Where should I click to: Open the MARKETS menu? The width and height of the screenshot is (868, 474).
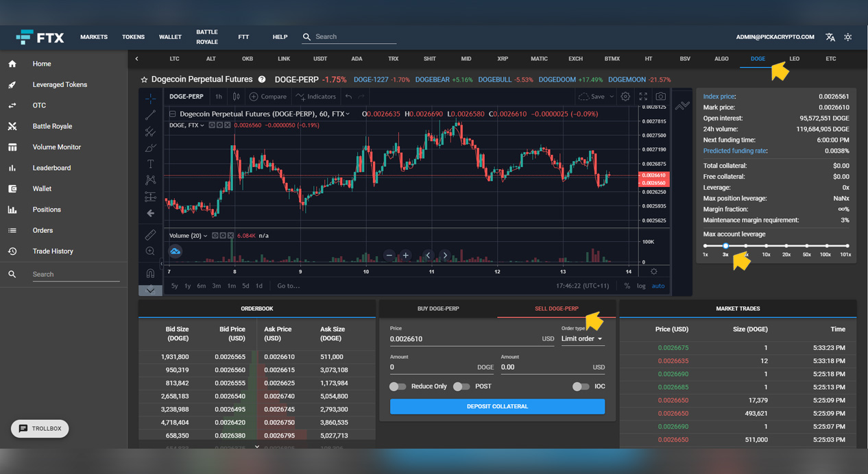[x=94, y=37]
